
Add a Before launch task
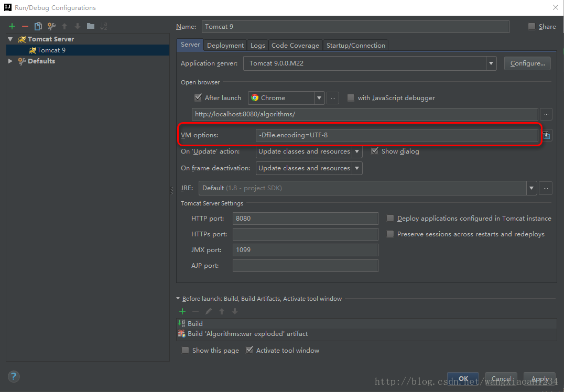click(x=182, y=311)
